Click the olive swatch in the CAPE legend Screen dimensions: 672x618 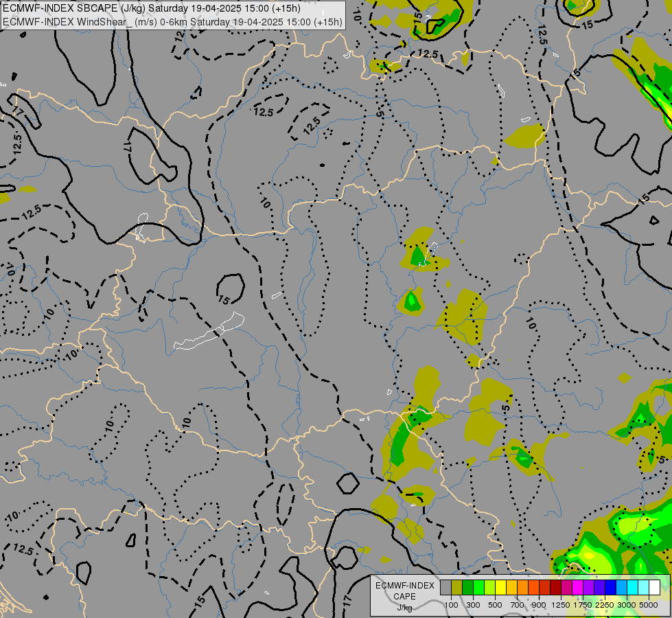[457, 587]
